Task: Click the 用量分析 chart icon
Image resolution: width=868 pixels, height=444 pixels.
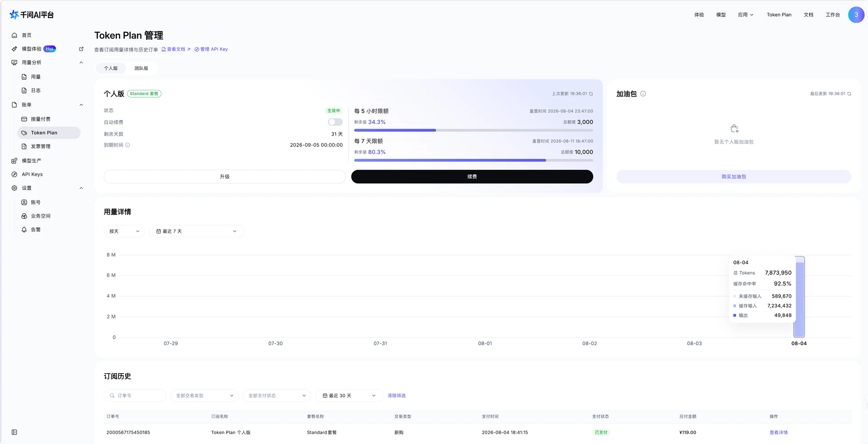Action: pos(14,62)
